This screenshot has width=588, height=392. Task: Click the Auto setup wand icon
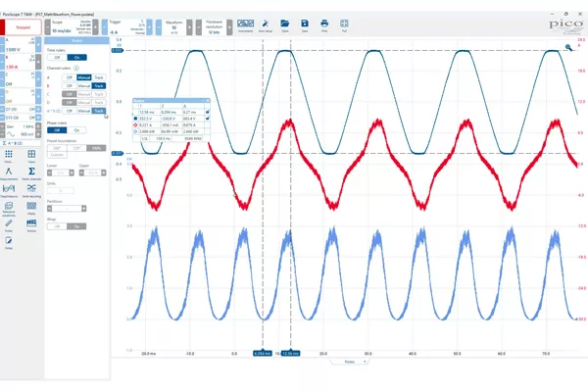(x=266, y=25)
